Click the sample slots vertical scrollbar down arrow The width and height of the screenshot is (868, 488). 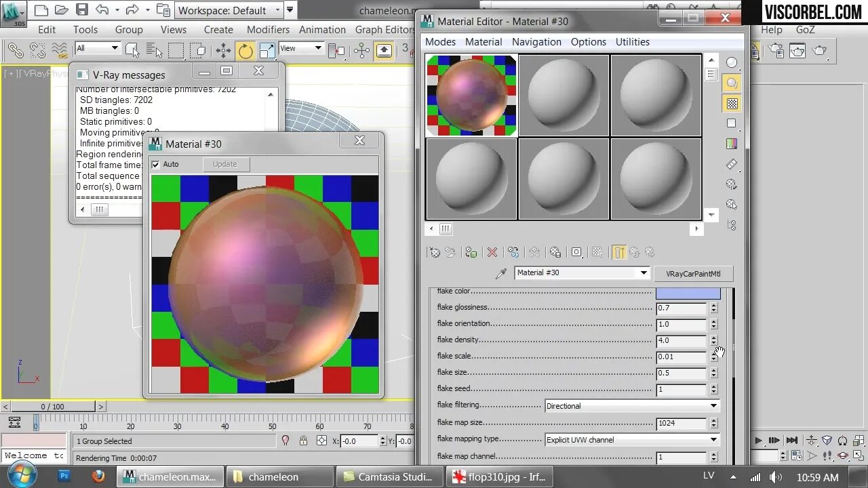pyautogui.click(x=711, y=215)
